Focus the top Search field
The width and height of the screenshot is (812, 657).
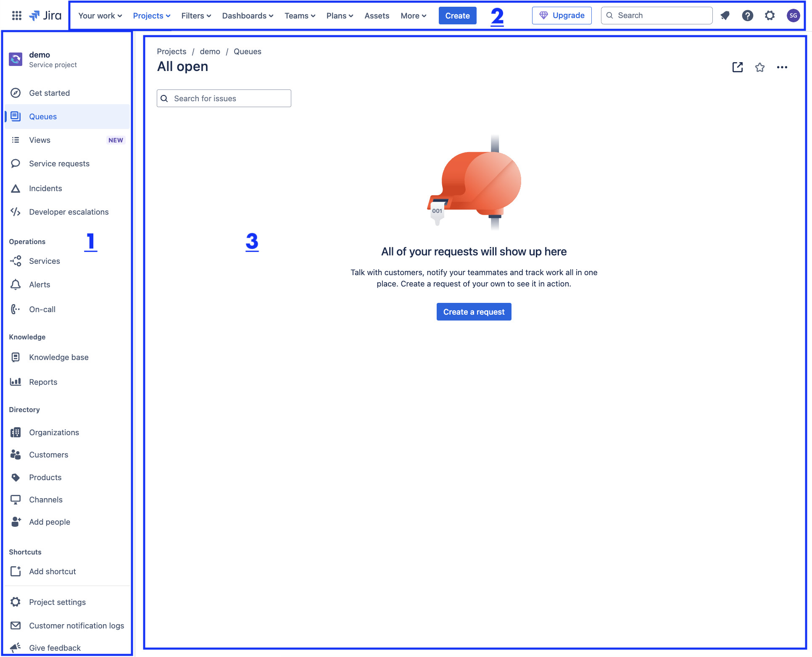[x=656, y=16]
